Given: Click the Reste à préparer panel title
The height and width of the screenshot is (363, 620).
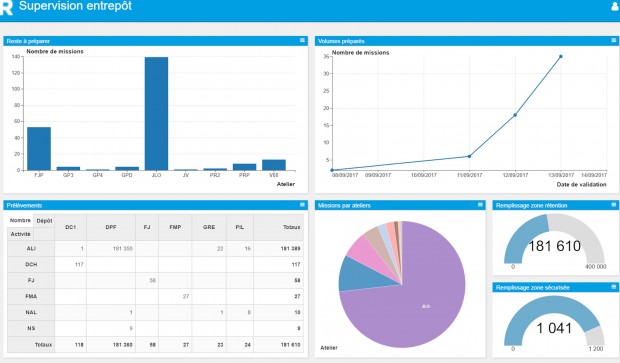Looking at the screenshot, I should (28, 41).
